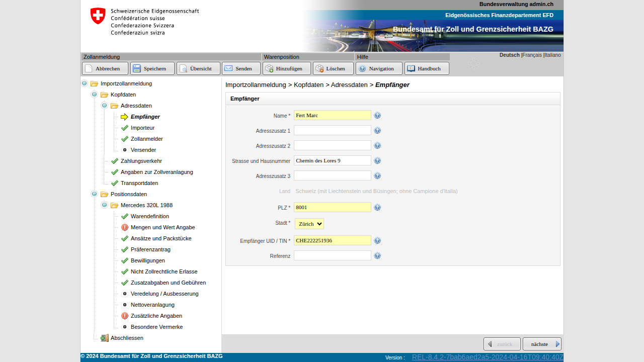Open Zahlungsverkehr in the tree

tap(141, 161)
